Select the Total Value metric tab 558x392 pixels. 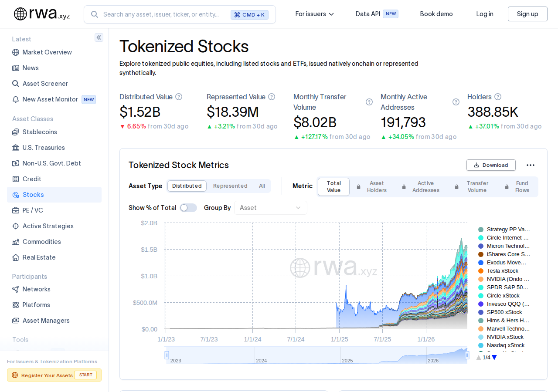[333, 187]
